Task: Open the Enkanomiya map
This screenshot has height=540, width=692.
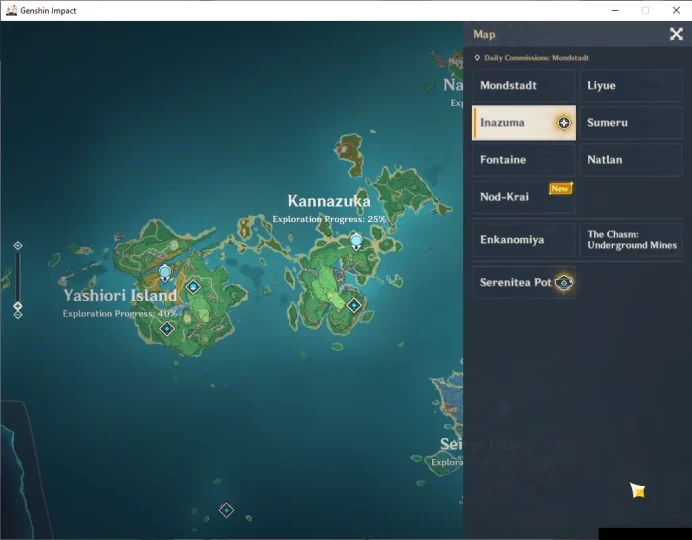Action: [x=524, y=240]
